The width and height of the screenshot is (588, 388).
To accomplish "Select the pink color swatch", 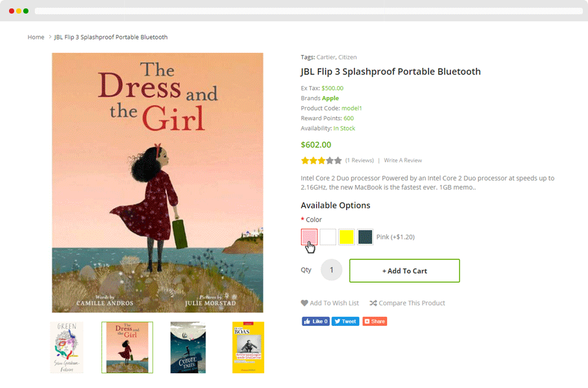I will (x=309, y=237).
